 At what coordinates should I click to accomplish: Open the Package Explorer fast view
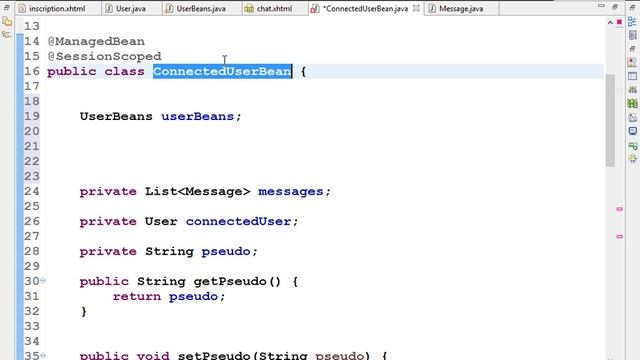click(7, 21)
